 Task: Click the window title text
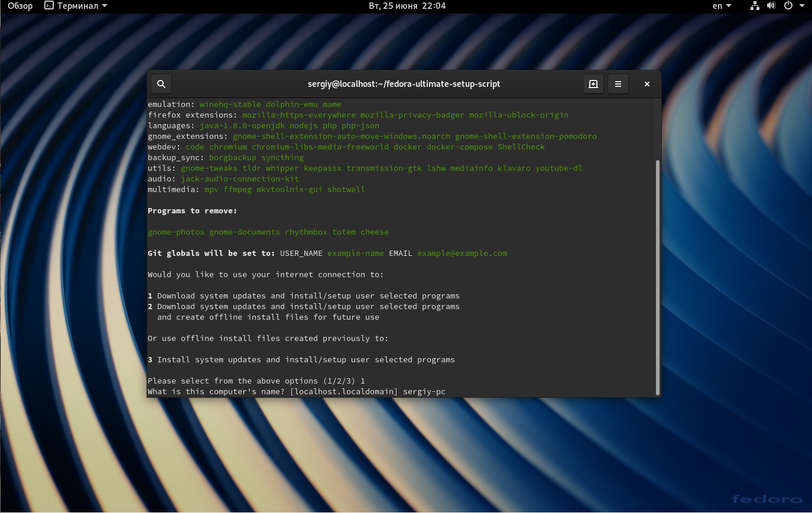click(404, 84)
